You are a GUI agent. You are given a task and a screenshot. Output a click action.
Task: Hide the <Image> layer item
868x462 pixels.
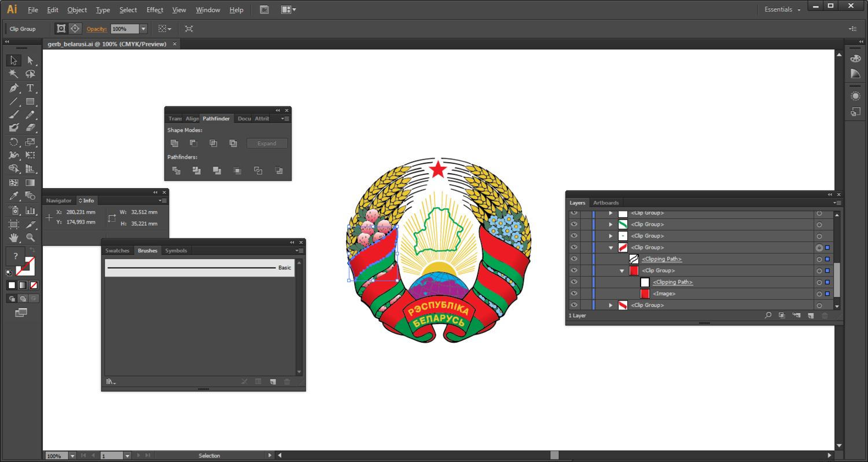coord(574,294)
